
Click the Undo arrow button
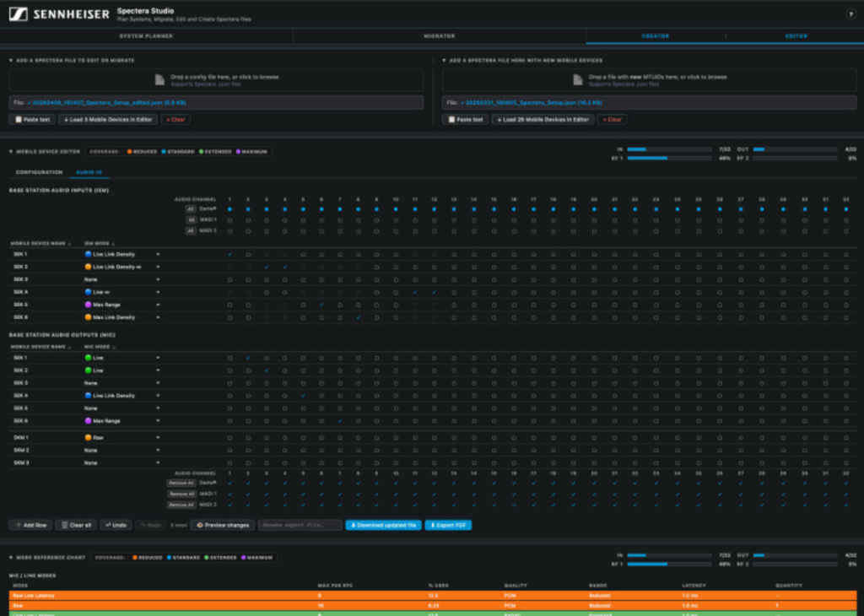tap(116, 525)
